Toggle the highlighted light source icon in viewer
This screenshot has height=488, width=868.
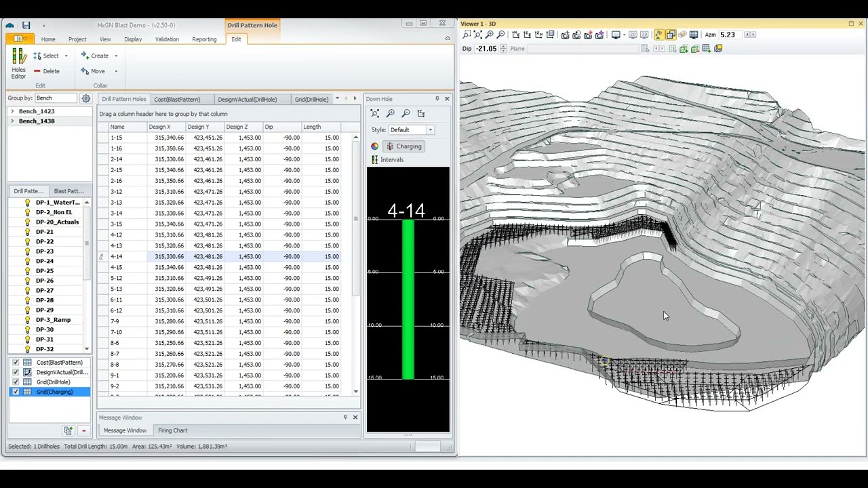[x=658, y=35]
